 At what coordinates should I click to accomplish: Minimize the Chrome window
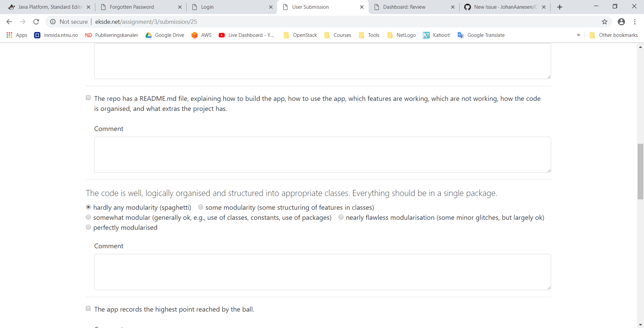pos(596,6)
